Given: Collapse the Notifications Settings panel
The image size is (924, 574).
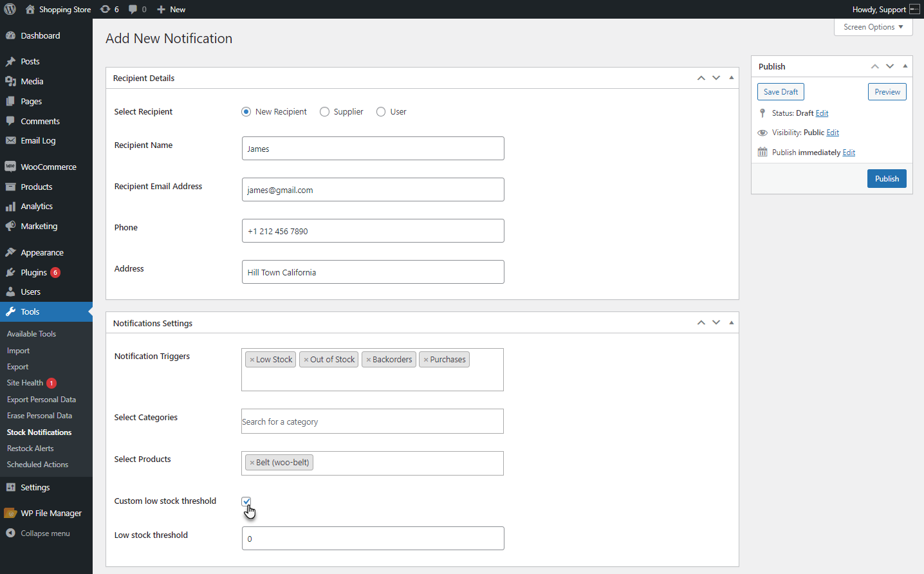Looking at the screenshot, I should point(732,322).
